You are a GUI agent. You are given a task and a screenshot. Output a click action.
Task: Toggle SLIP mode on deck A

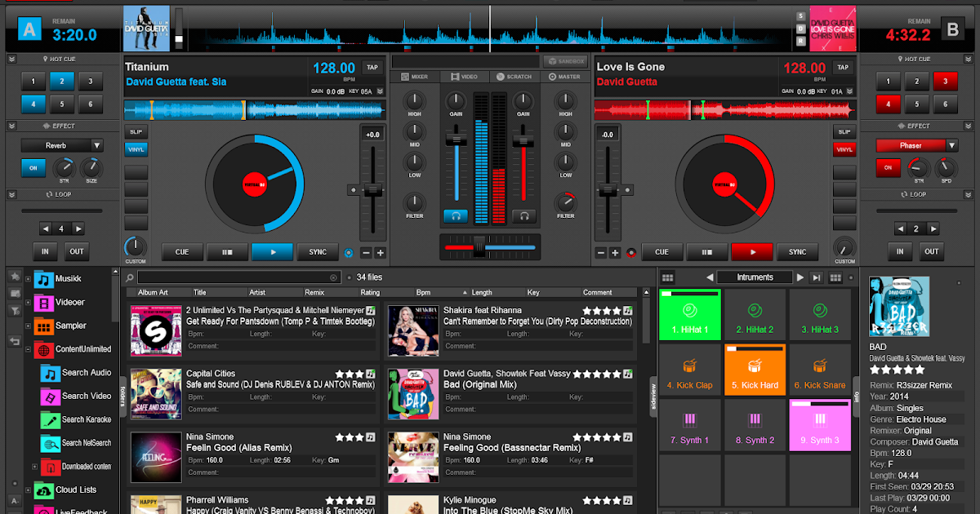[x=136, y=132]
